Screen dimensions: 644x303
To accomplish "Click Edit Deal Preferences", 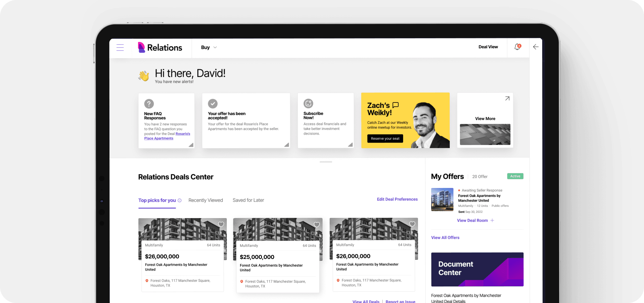I will pos(397,199).
